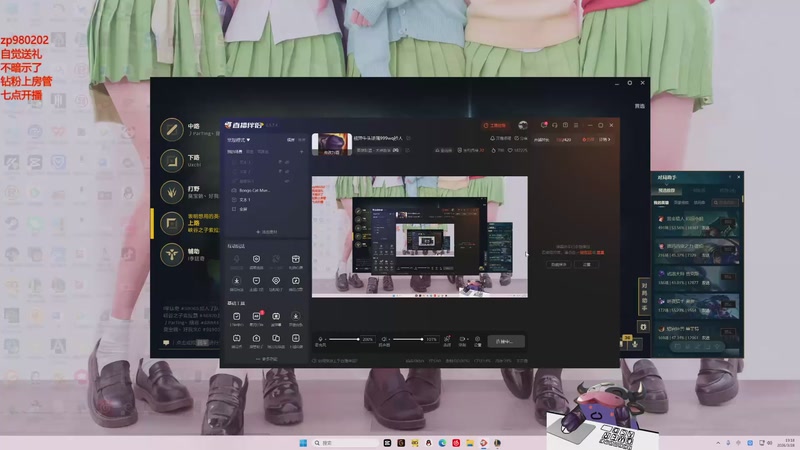Select the 上路 role icon in League client
Viewport: 800px width, 450px height.
tap(172, 223)
